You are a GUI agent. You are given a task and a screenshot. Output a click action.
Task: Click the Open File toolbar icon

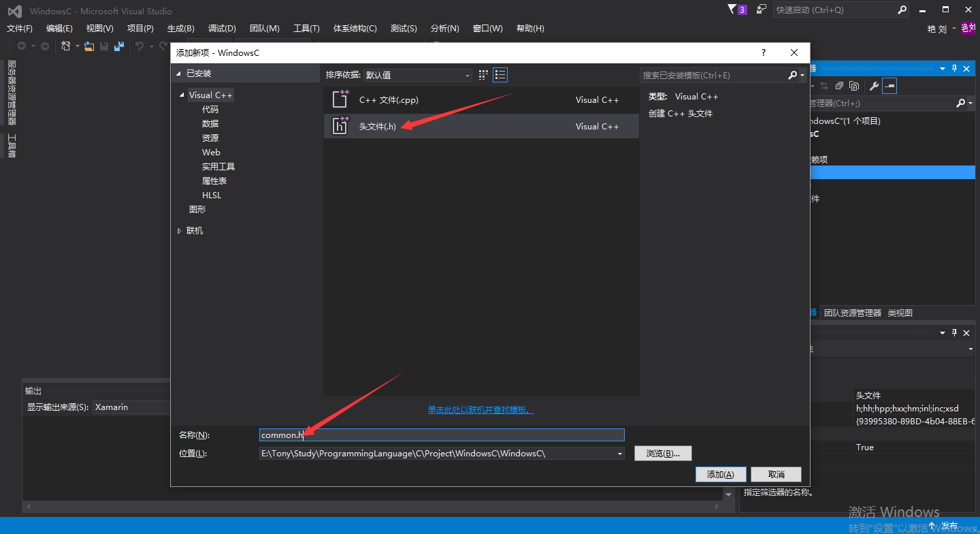89,46
